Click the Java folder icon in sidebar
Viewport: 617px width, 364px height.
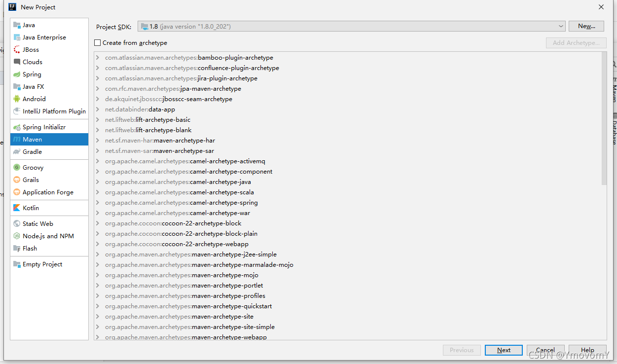[x=17, y=25]
